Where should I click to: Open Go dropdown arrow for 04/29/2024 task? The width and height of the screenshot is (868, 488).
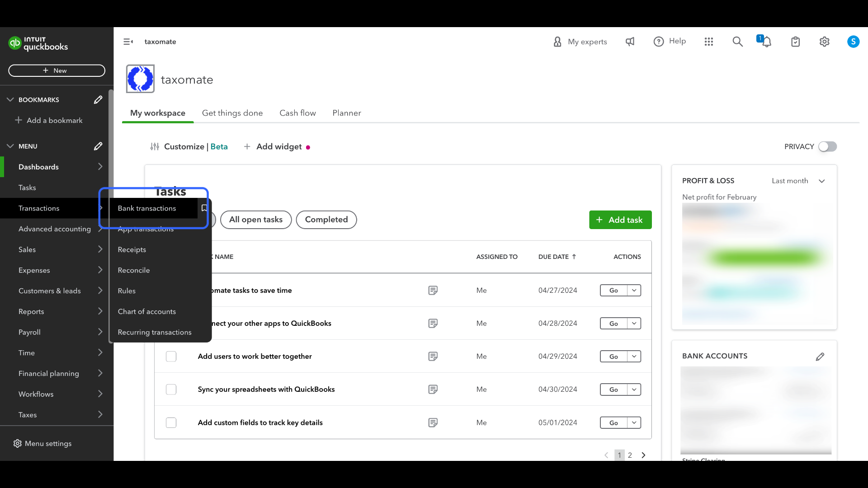[634, 357]
